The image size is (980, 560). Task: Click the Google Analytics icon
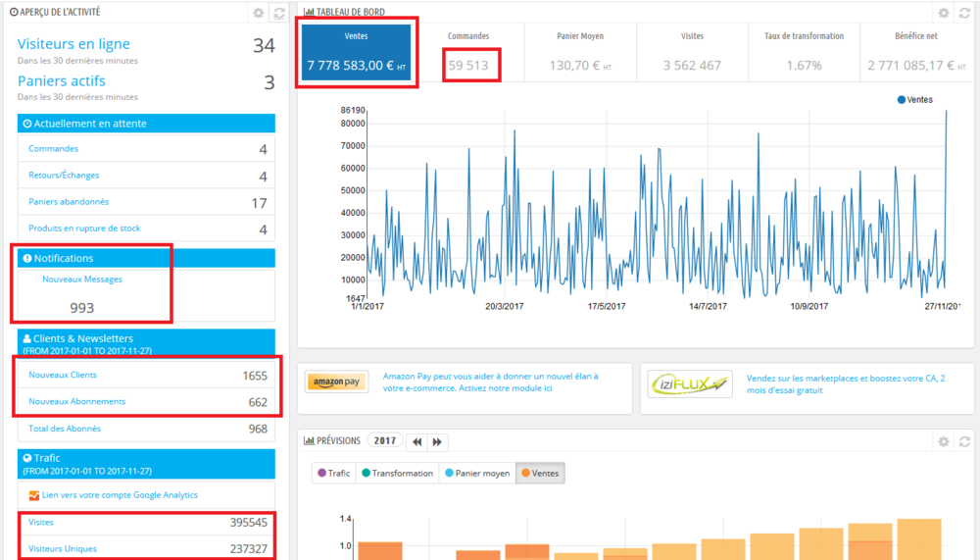[33, 495]
